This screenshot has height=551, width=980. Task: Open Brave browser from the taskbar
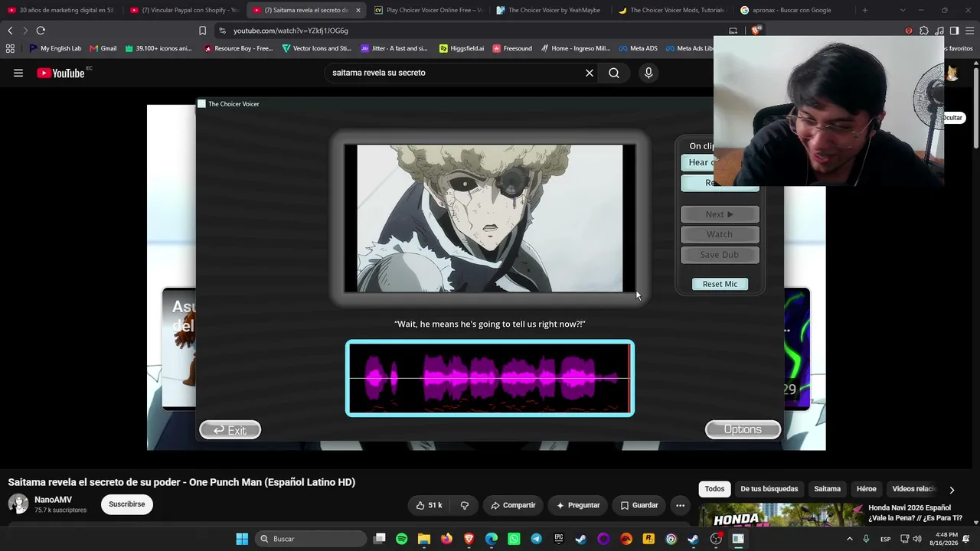pyautogui.click(x=469, y=539)
